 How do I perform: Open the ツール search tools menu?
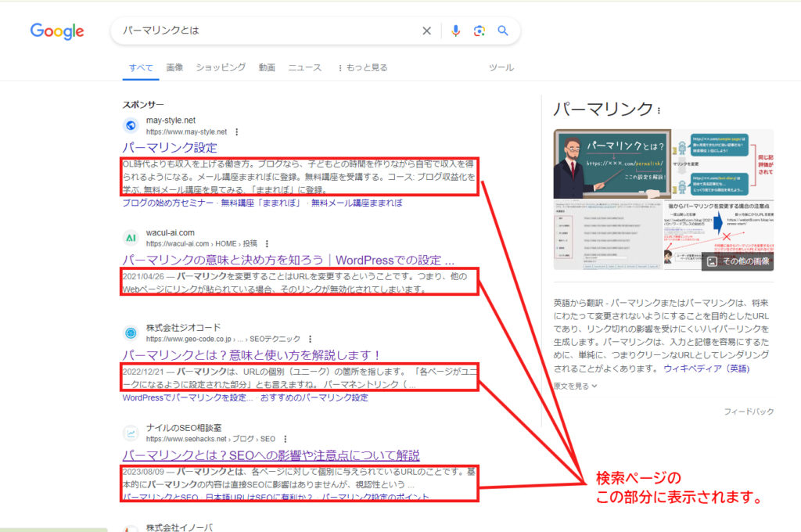(501, 68)
